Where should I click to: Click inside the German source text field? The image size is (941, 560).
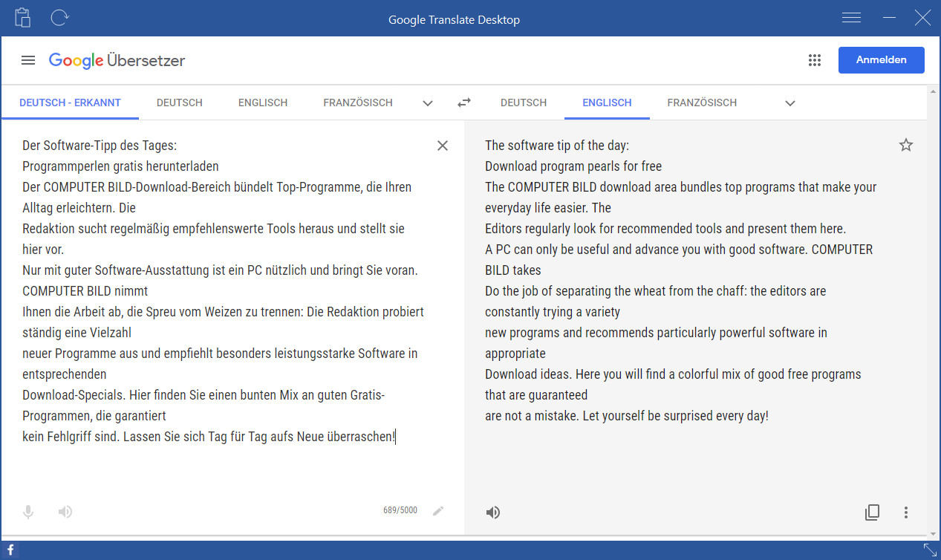click(223, 291)
